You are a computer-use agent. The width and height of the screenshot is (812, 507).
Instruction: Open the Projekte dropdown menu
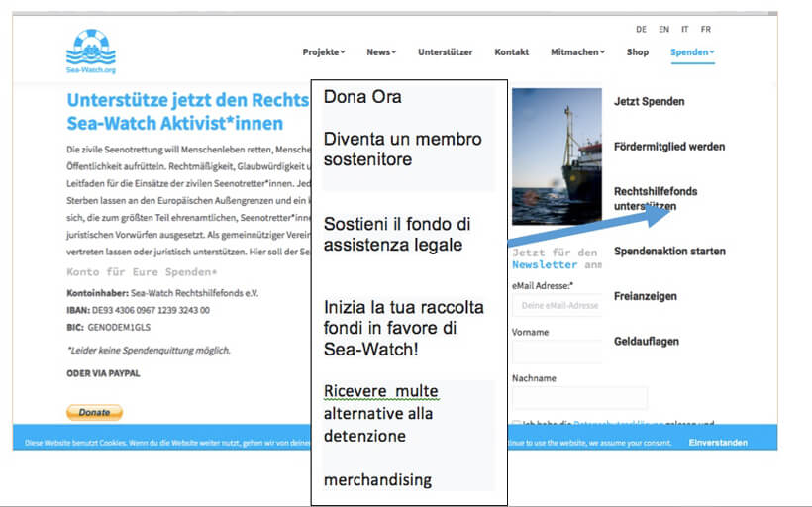324,52
